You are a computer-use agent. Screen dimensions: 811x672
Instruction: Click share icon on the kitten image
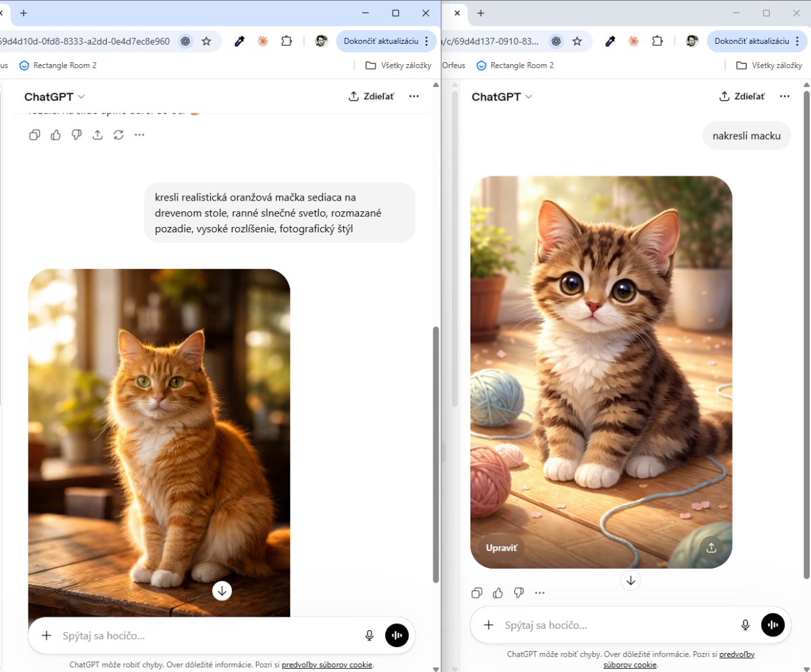point(711,548)
